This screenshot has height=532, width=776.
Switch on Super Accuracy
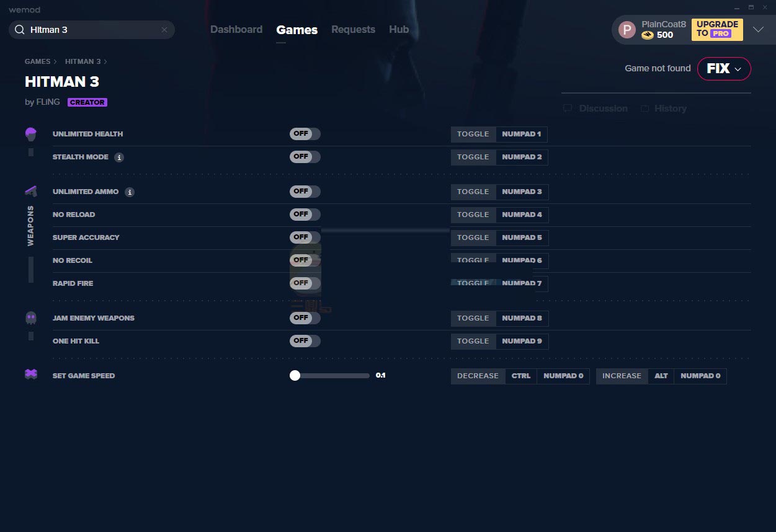pos(305,237)
